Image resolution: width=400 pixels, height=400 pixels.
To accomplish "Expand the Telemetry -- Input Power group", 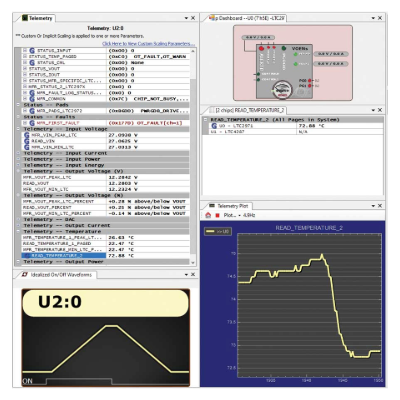I will tap(18, 159).
